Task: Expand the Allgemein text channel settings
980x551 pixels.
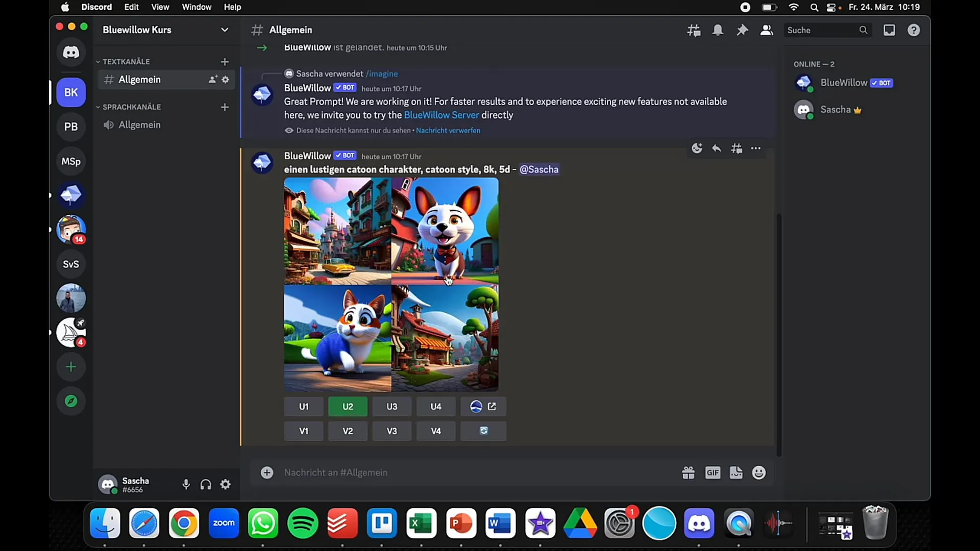Action: pyautogui.click(x=227, y=80)
